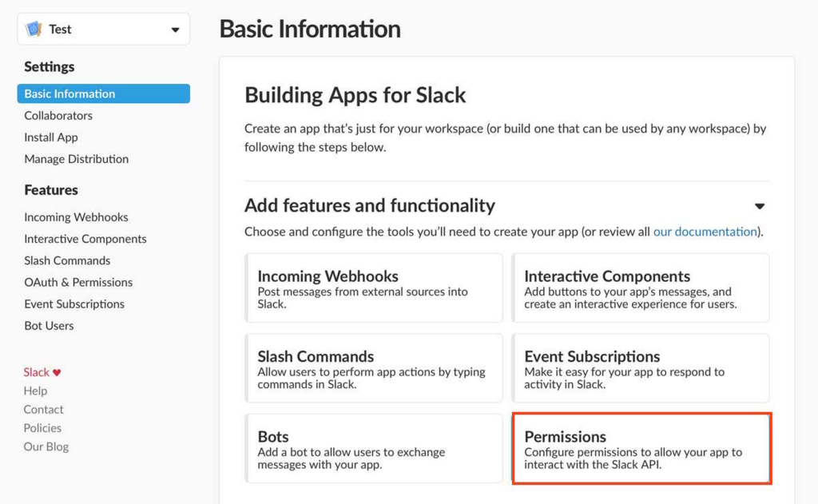Open the Help link in footer
This screenshot has width=818, height=504.
tap(35, 391)
